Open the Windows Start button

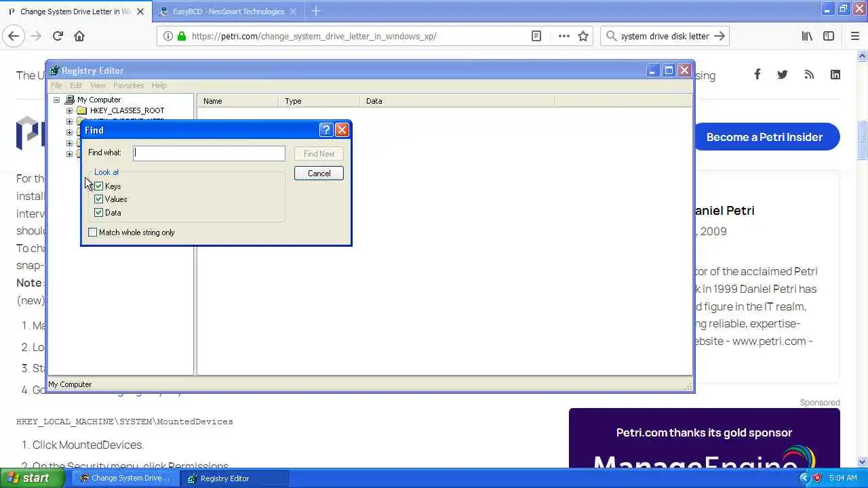(32, 478)
